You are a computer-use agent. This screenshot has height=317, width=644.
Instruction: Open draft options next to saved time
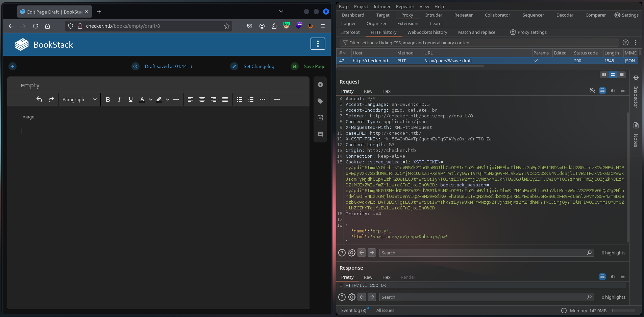(191, 66)
